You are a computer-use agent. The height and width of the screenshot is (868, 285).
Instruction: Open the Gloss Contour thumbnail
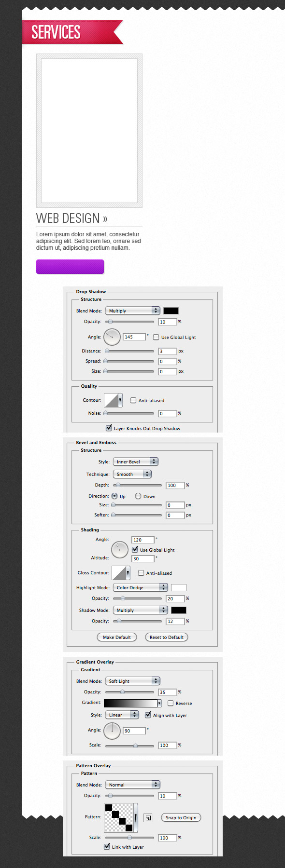pyautogui.click(x=119, y=573)
